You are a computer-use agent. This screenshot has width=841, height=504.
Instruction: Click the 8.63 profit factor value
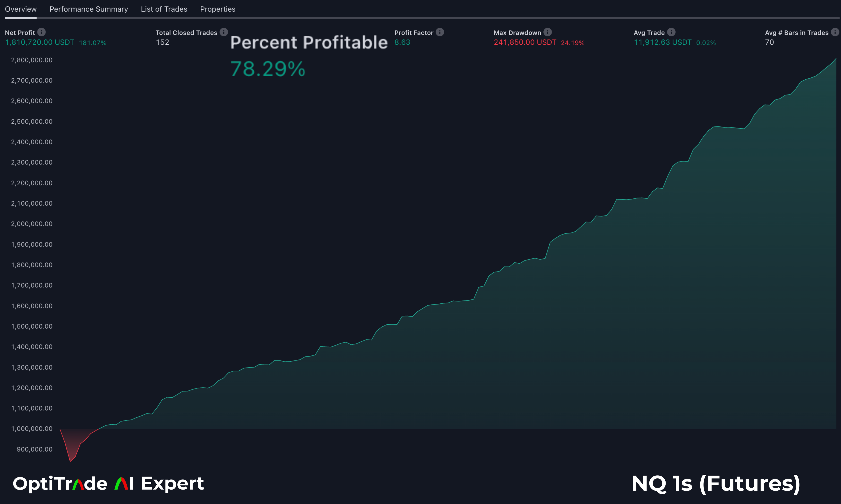[x=402, y=42]
